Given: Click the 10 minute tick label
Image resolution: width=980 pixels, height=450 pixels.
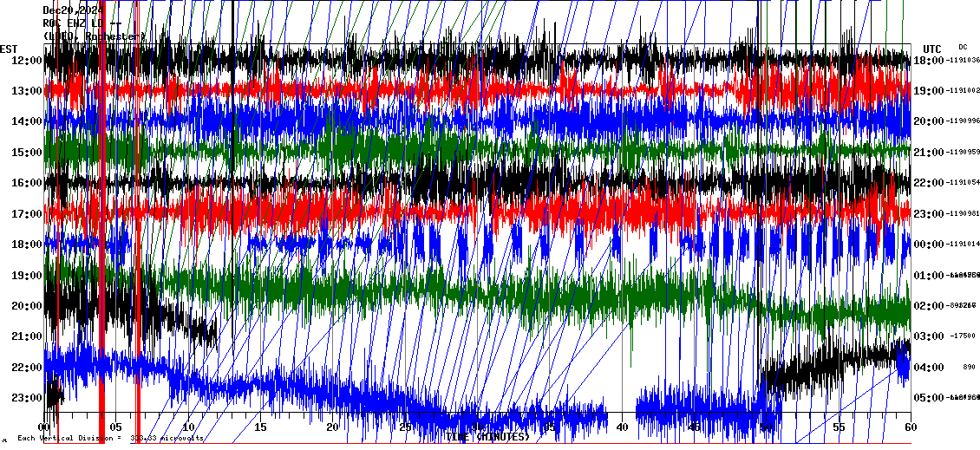Looking at the screenshot, I should (x=188, y=427).
